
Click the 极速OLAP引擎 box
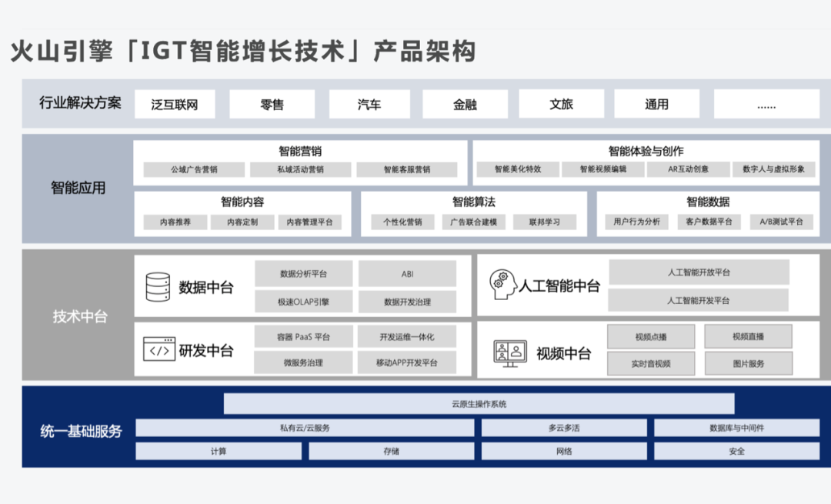[x=304, y=302]
